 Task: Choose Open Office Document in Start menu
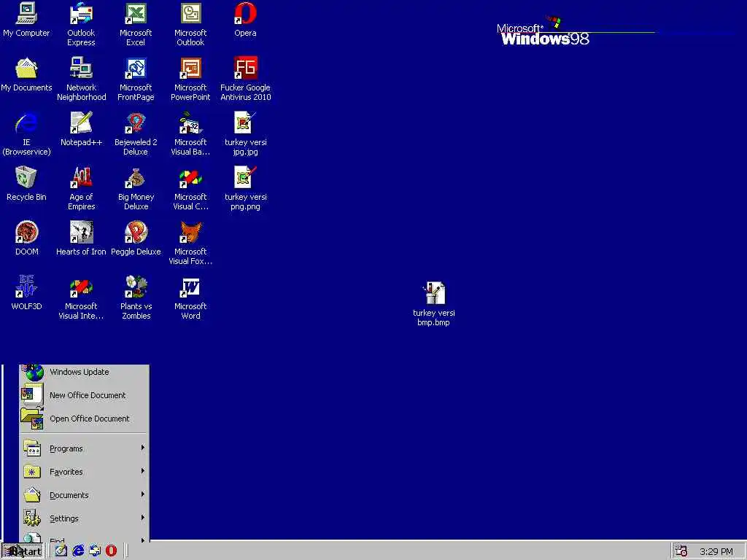pyautogui.click(x=84, y=419)
